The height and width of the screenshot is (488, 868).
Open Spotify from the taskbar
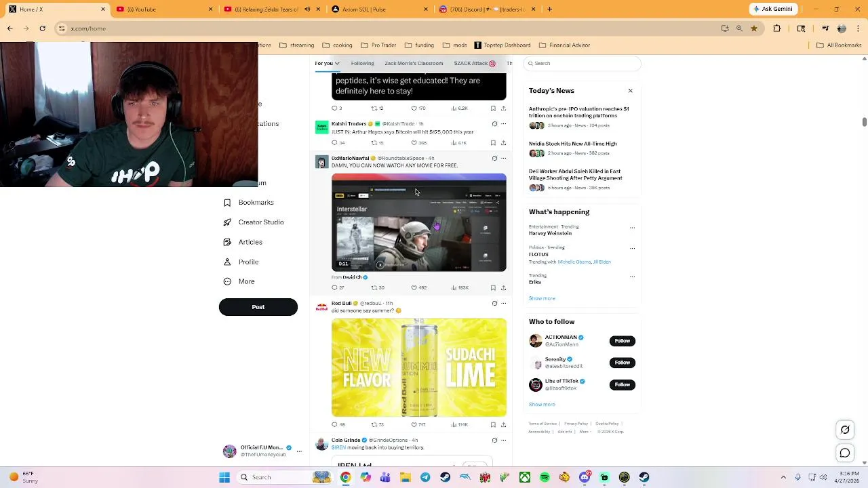click(x=545, y=477)
